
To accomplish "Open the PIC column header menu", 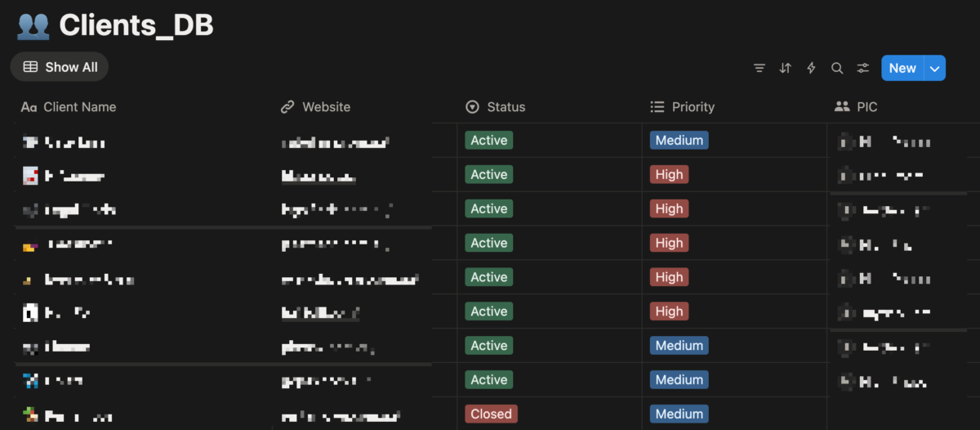I will [867, 107].
